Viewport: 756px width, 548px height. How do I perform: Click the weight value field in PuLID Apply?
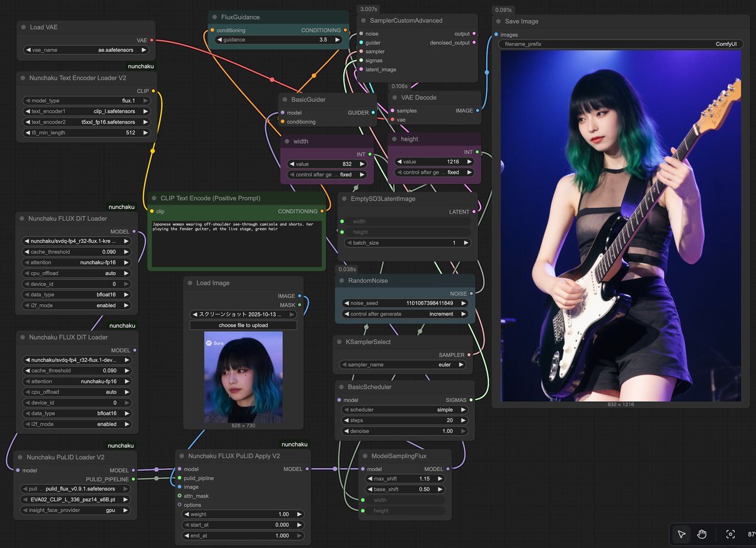[243, 514]
